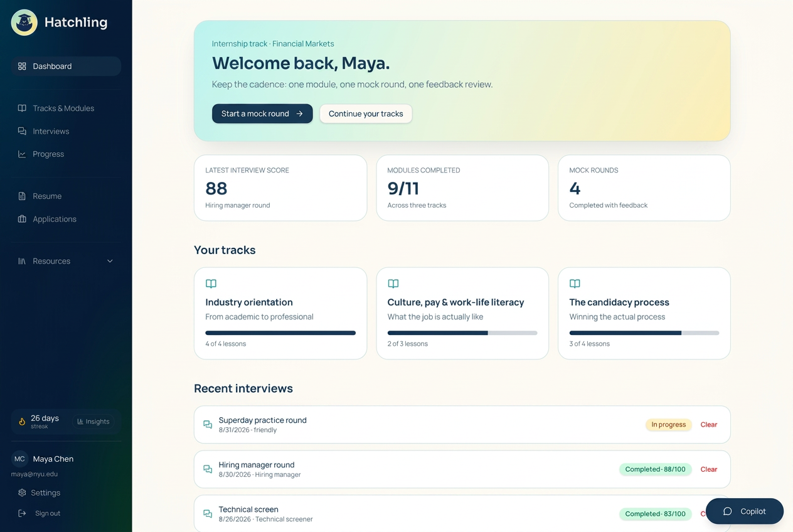
Task: Open The candidacy process track title
Action: point(619,302)
